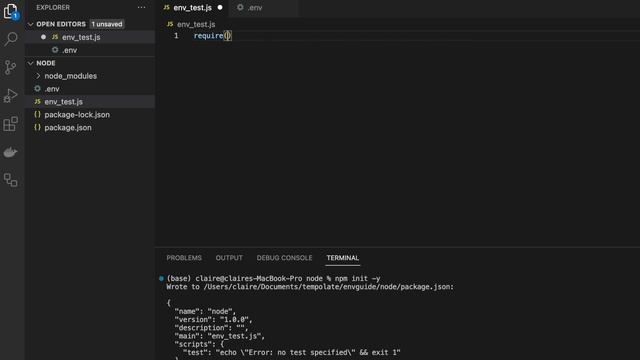This screenshot has width=640, height=360.
Task: Open the Docker view icon
Action: tap(11, 152)
